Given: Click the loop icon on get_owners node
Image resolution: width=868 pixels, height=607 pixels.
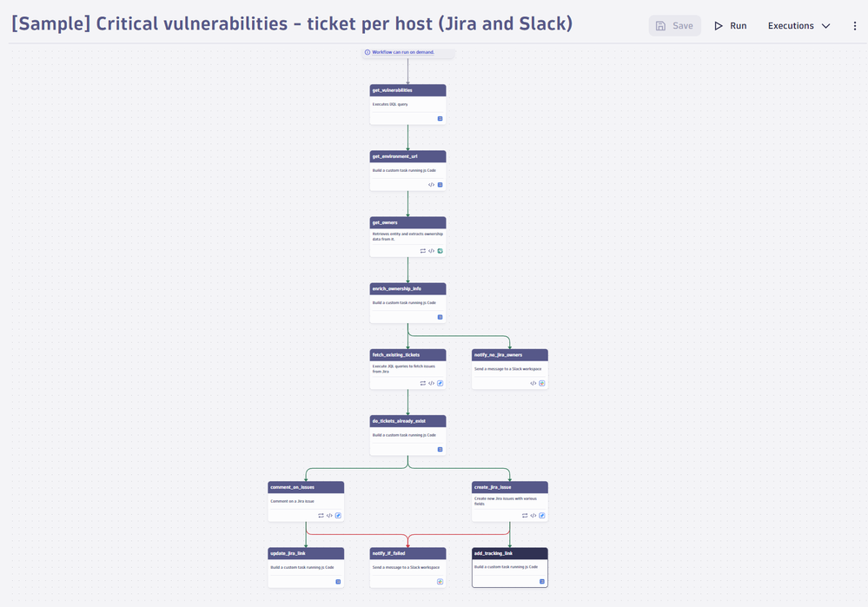Looking at the screenshot, I should (423, 251).
